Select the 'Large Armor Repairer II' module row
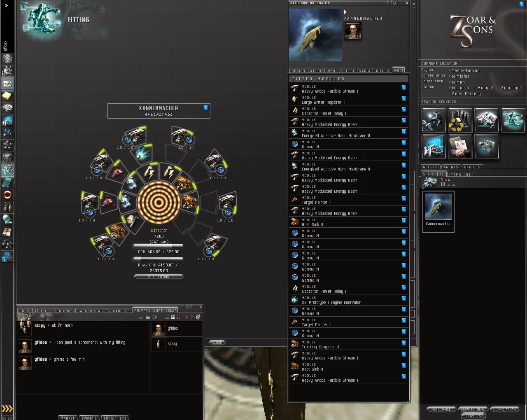The image size is (527, 420). (349, 100)
